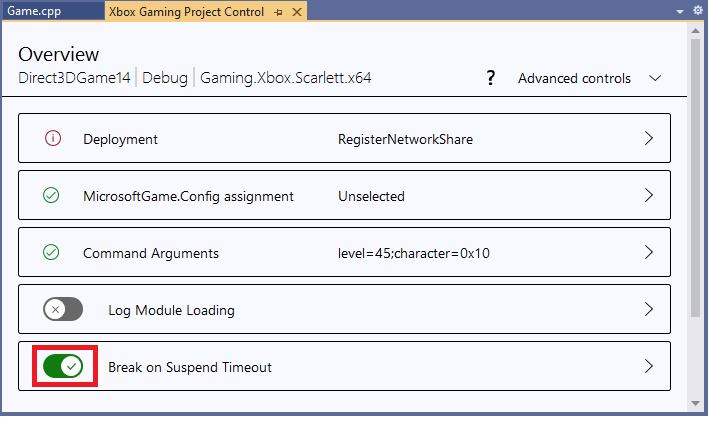The image size is (710, 430).
Task: Open the Deployment label
Action: 120,139
